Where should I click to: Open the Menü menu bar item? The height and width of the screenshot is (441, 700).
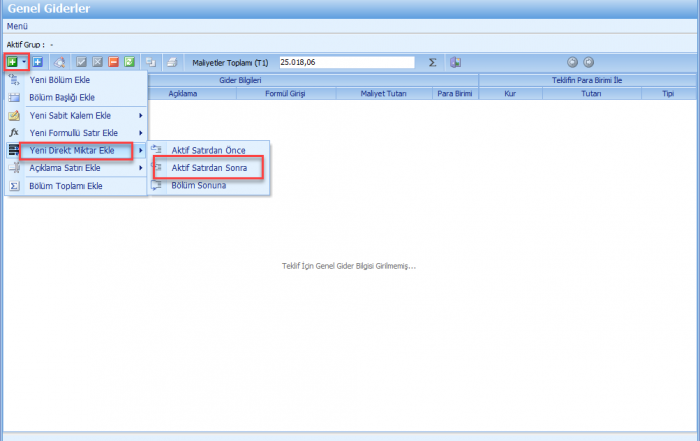pos(17,25)
